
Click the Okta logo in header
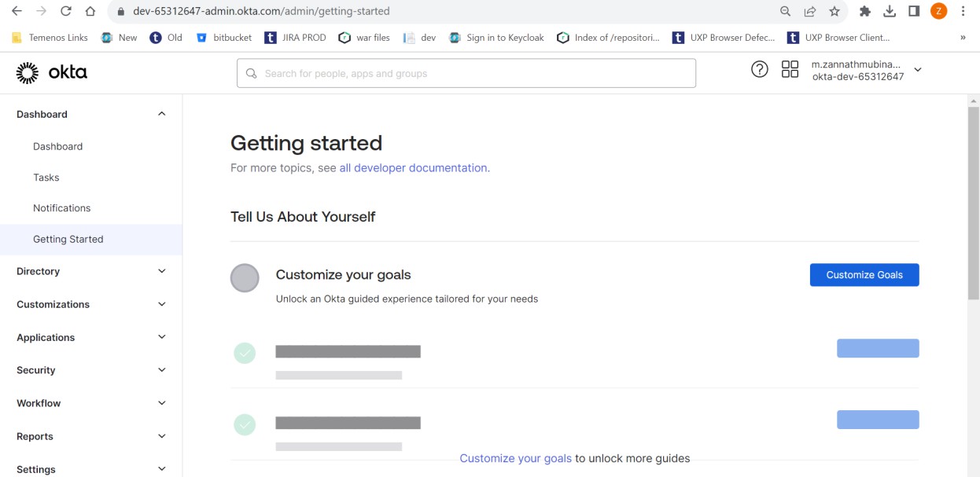(52, 73)
